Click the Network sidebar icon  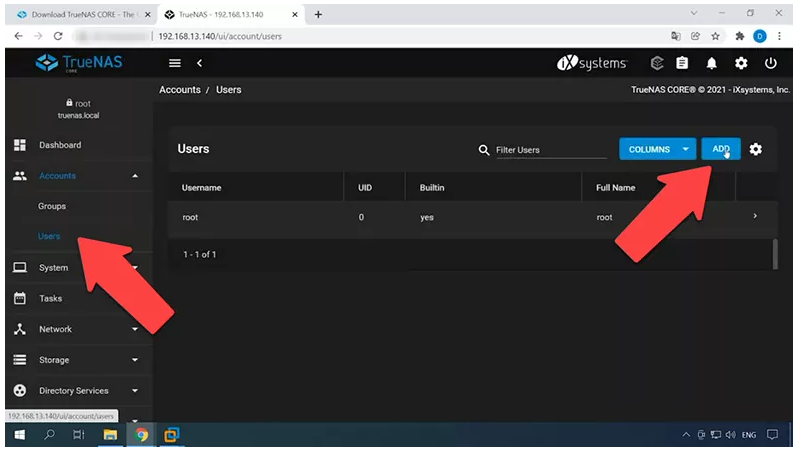tap(20, 329)
